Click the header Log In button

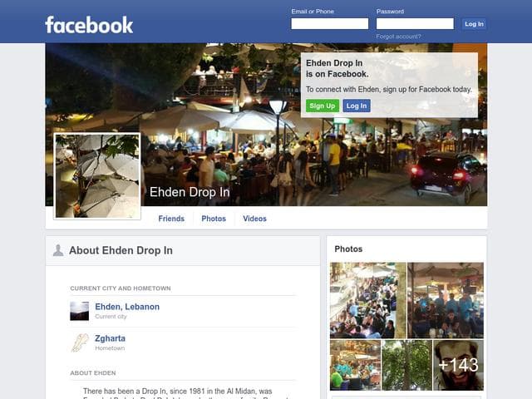[x=474, y=24]
